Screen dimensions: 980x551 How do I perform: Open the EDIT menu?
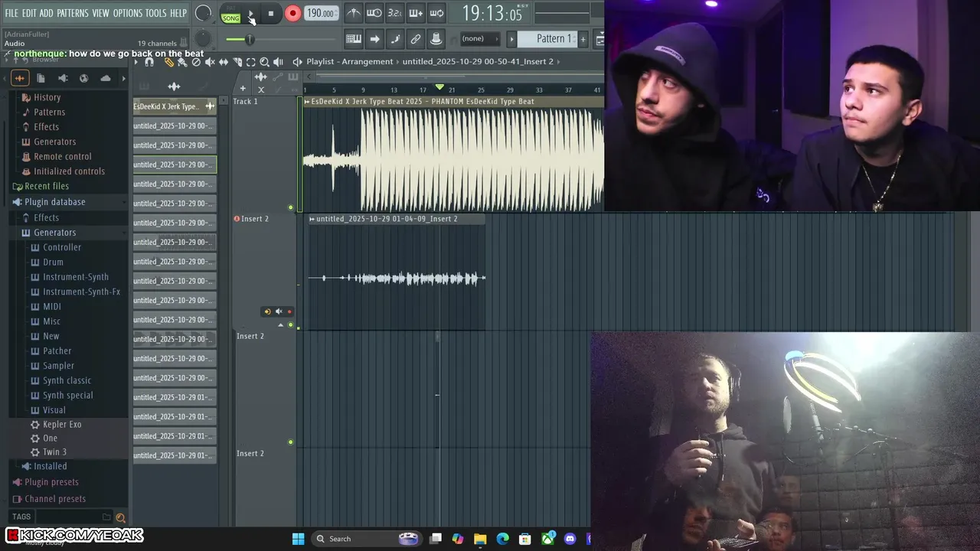click(x=29, y=13)
